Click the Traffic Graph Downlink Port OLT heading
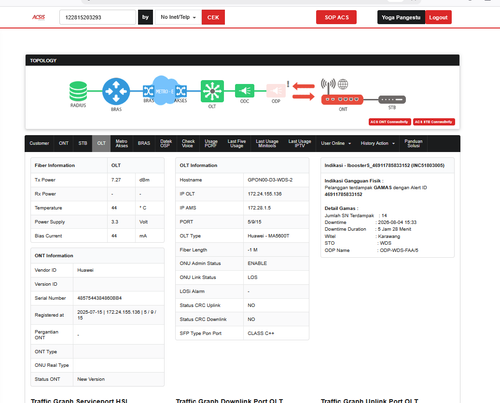The height and width of the screenshot is (403, 500). click(229, 400)
